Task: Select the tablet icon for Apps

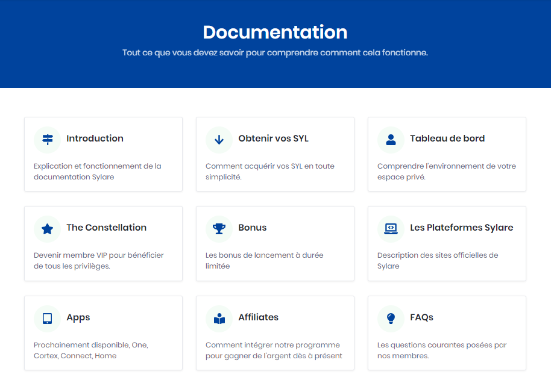Action: (x=48, y=319)
